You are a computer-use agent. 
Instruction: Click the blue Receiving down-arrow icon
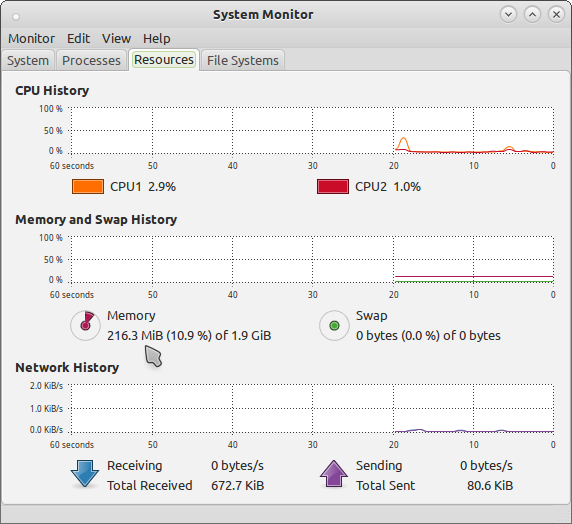85,474
